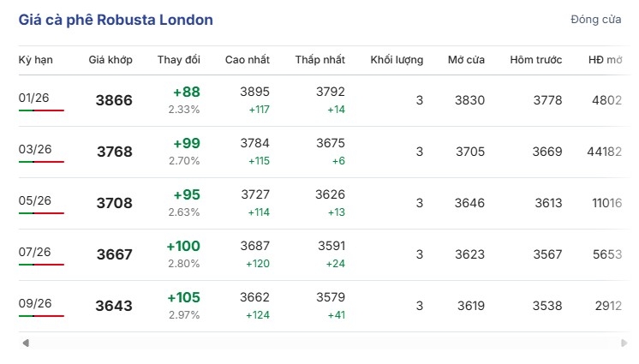639x364 pixels.
Task: Click the horizontal scrollbar track under the table
Action: [x=324, y=343]
